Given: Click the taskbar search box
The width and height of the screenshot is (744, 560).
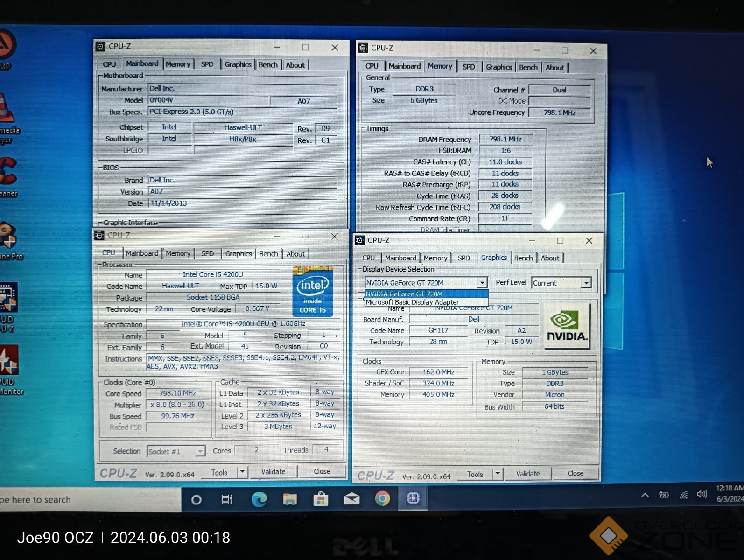Looking at the screenshot, I should click(x=91, y=500).
